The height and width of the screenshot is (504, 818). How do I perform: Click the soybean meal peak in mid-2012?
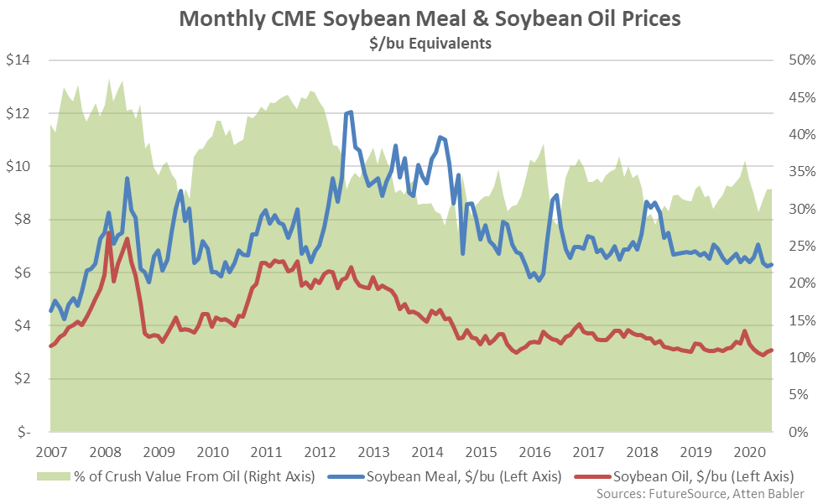[x=348, y=112]
